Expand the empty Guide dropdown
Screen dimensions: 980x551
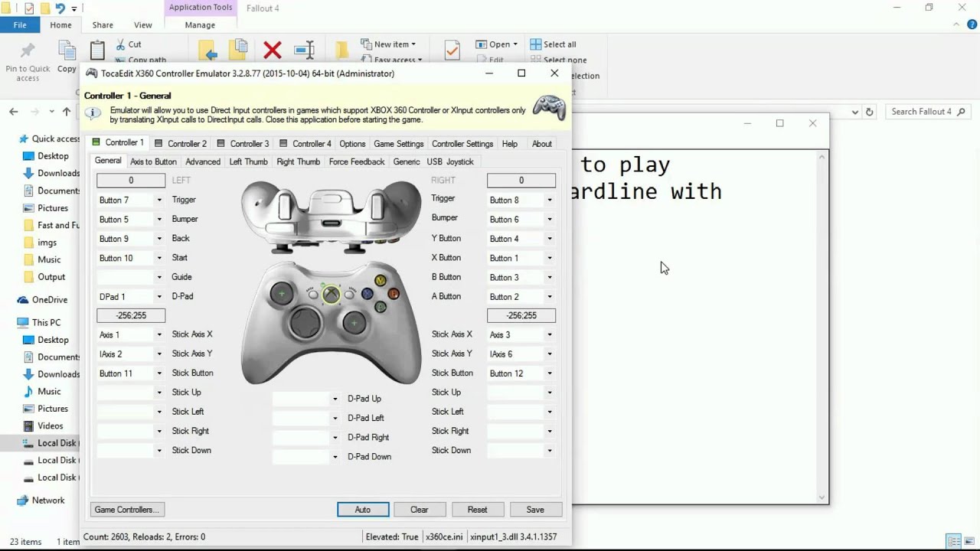[x=159, y=277]
